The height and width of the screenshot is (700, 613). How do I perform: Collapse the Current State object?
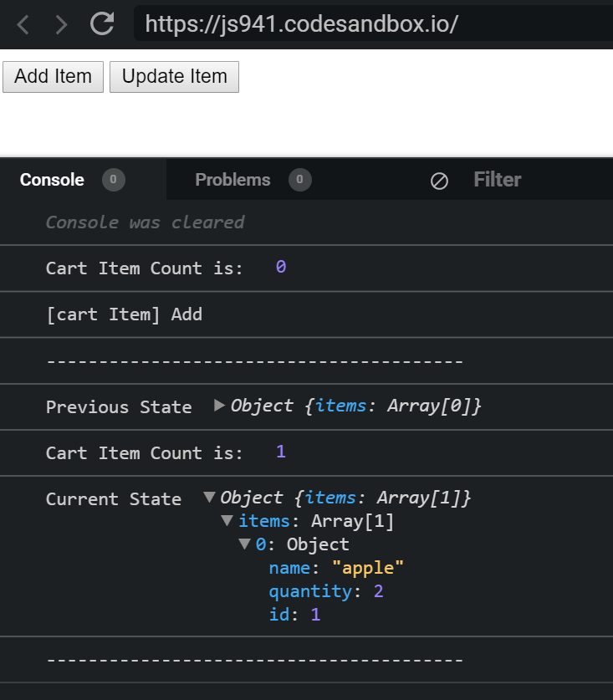click(x=209, y=498)
